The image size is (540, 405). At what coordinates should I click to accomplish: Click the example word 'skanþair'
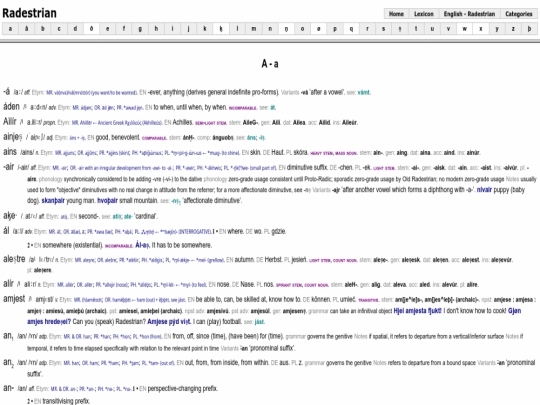click(53, 200)
